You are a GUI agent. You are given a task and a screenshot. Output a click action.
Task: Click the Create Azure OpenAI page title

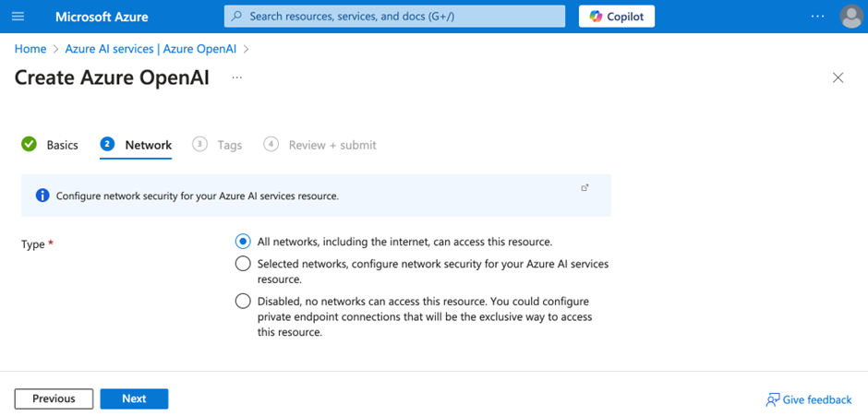(112, 78)
